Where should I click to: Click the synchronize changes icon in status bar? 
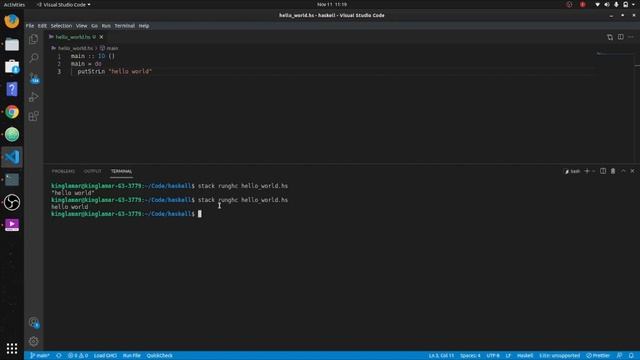59,356
